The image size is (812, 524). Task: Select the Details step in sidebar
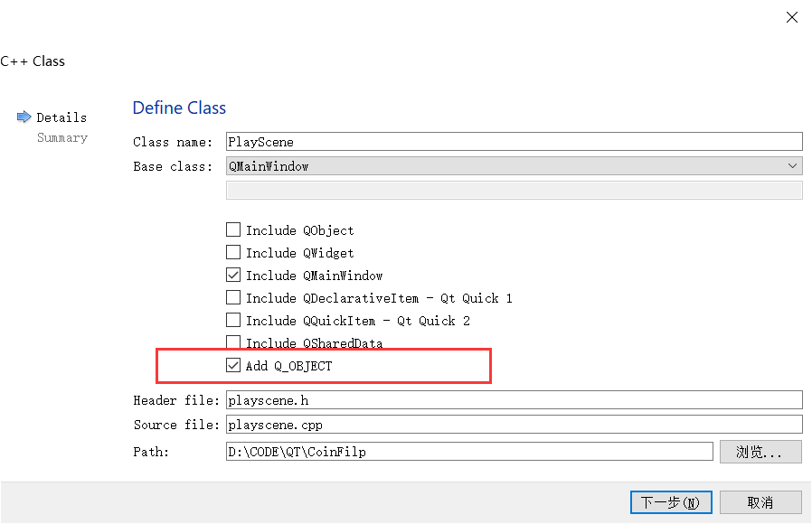[61, 117]
